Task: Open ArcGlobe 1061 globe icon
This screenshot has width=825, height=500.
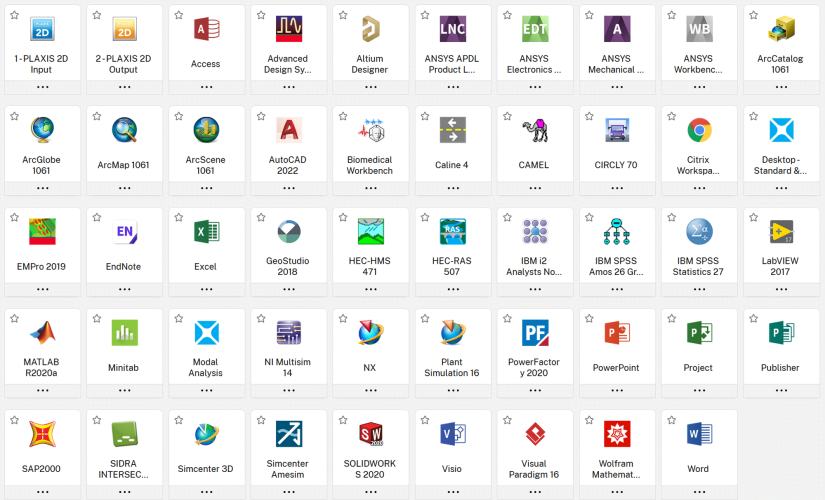Action: click(42, 130)
